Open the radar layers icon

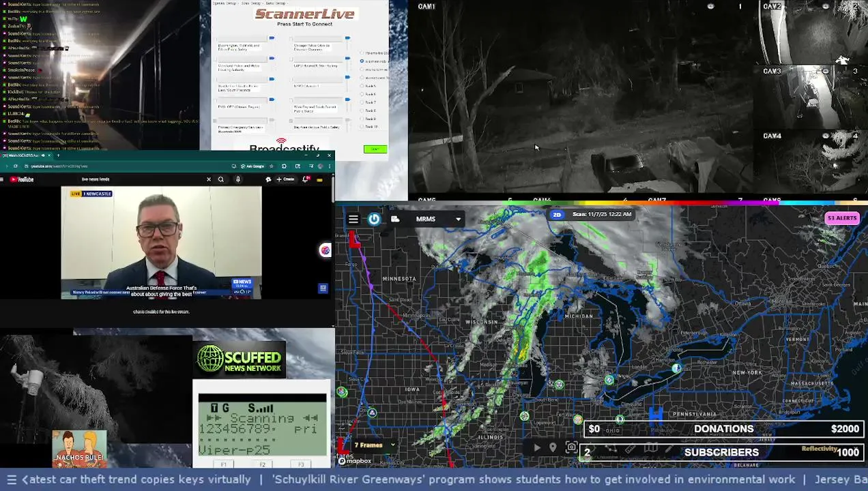395,219
